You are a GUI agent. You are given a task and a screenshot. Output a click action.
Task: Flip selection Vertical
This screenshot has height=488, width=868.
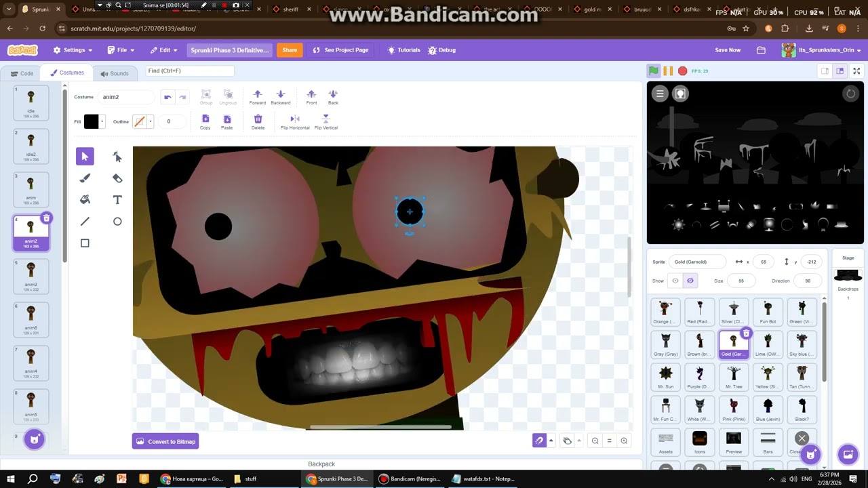tap(326, 122)
